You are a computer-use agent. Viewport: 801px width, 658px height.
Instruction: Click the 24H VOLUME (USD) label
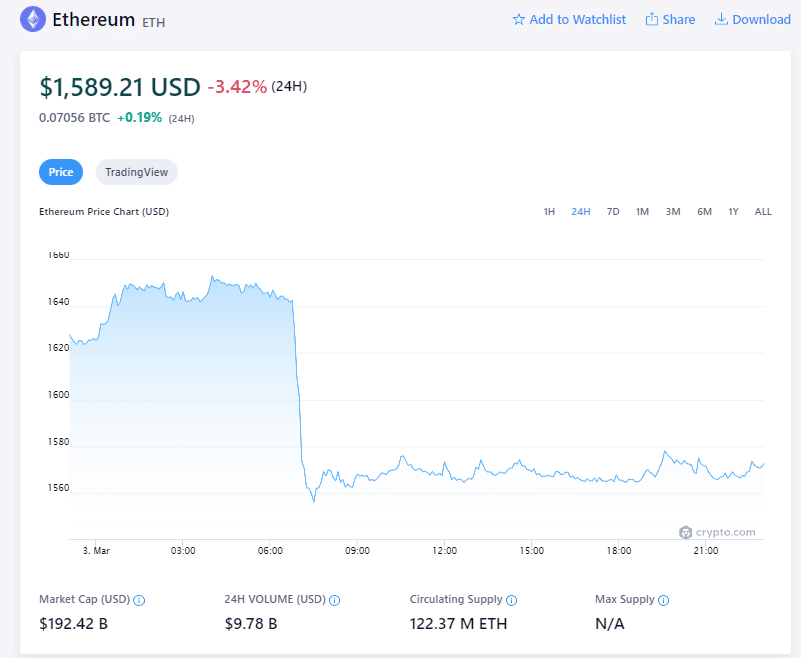pos(275,600)
